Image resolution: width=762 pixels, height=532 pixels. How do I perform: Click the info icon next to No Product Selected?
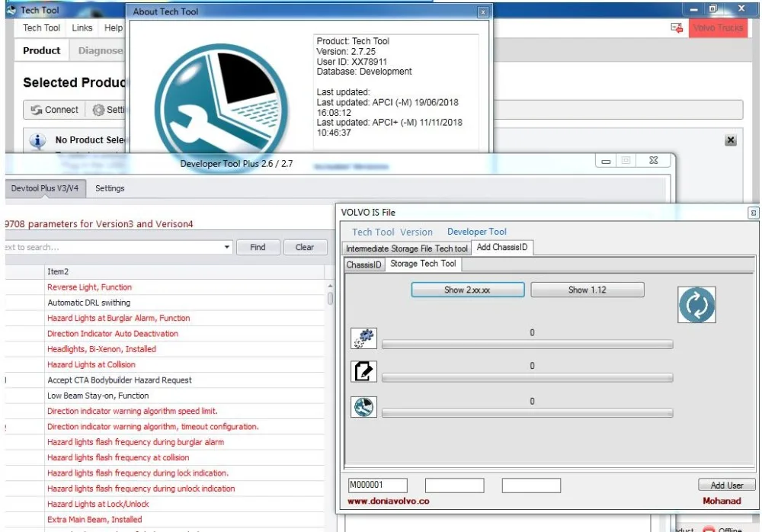coord(37,140)
